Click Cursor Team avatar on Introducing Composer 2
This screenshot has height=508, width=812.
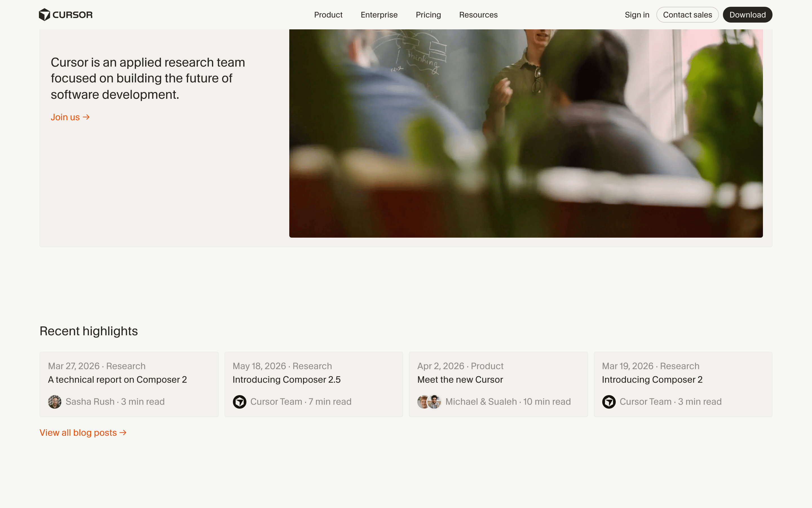[x=609, y=402]
